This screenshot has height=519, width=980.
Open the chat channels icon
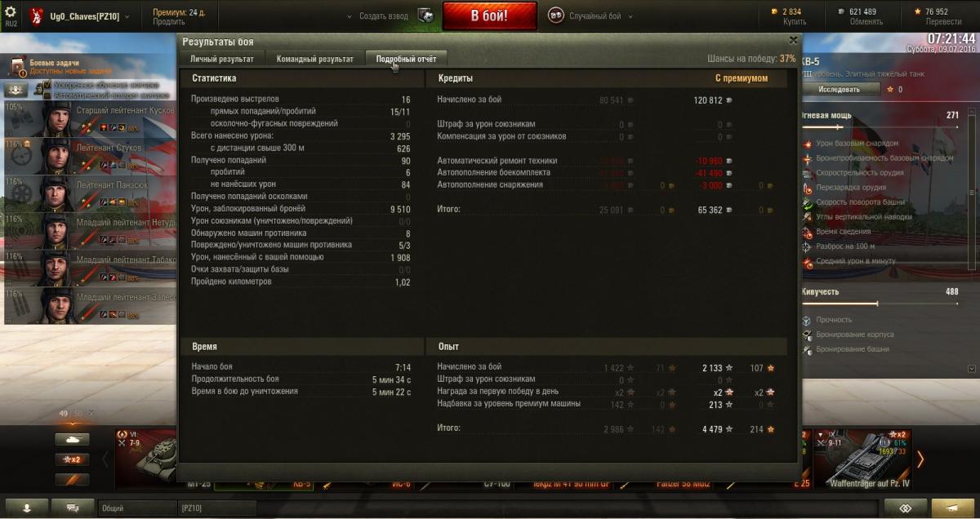73,508
